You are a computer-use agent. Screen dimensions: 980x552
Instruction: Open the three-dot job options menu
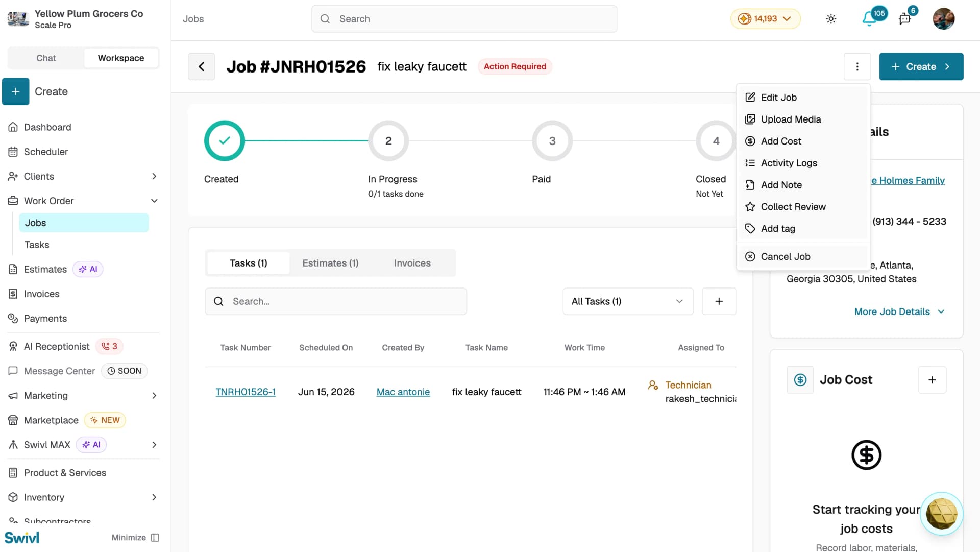[857, 66]
